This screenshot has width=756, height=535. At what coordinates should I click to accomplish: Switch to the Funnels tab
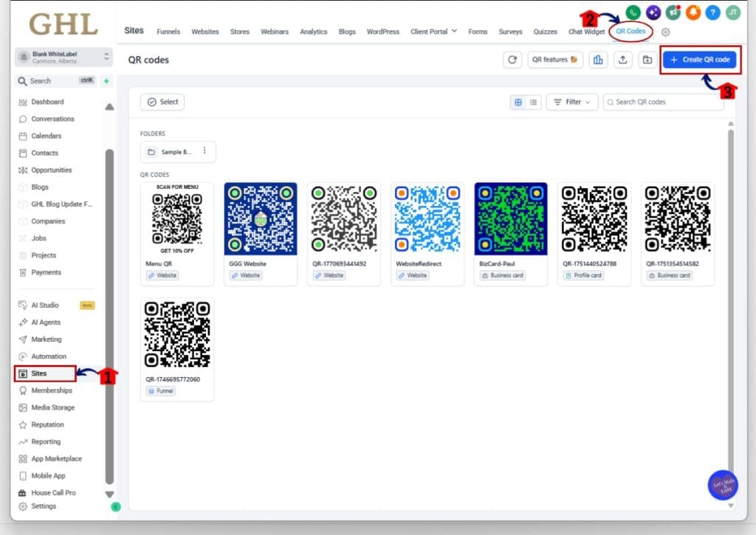[x=168, y=32]
